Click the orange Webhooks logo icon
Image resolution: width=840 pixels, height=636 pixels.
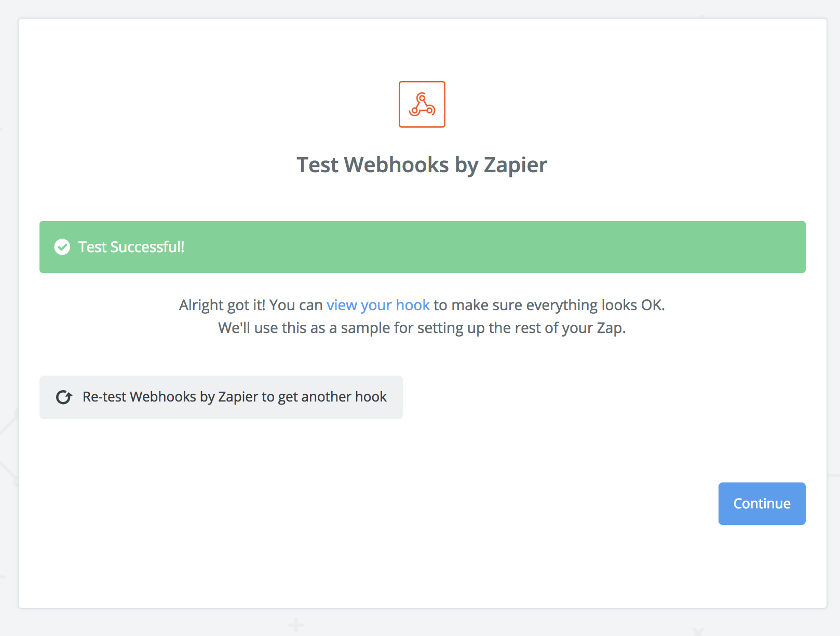422,104
